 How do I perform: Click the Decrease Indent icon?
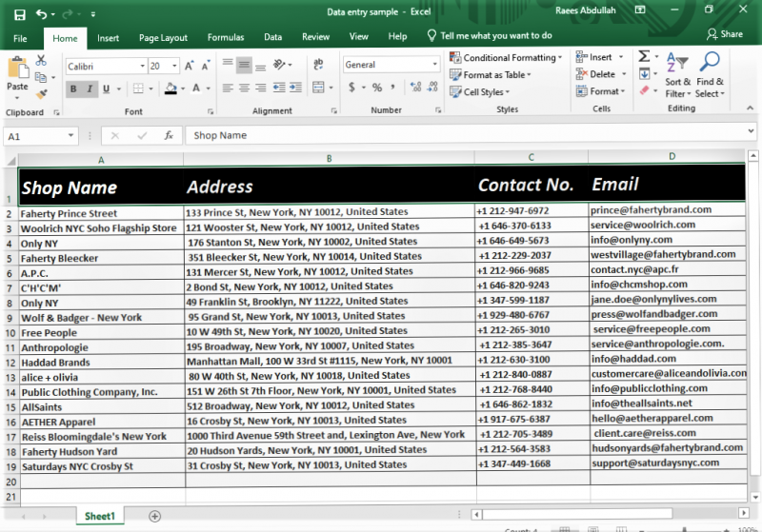click(279, 88)
